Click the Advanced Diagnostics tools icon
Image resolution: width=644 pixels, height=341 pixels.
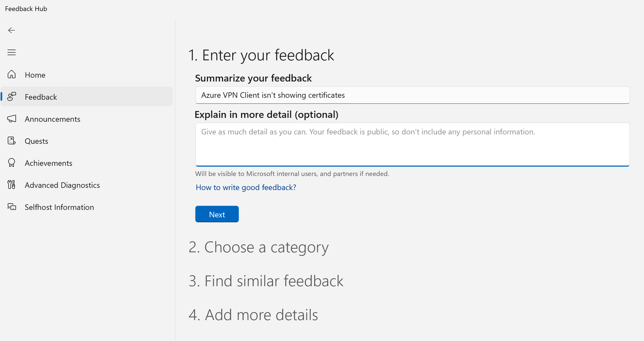pyautogui.click(x=12, y=185)
